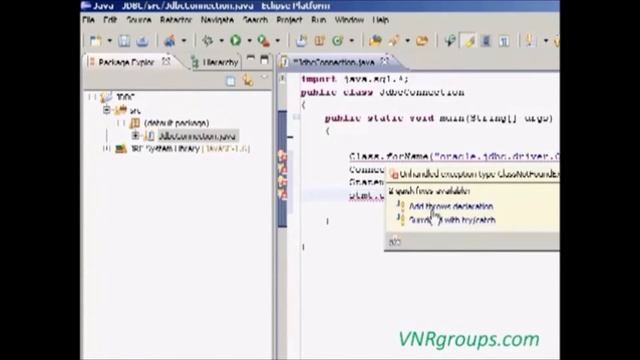640x360 pixels.
Task: Click the Debug bug icon
Action: tap(208, 41)
